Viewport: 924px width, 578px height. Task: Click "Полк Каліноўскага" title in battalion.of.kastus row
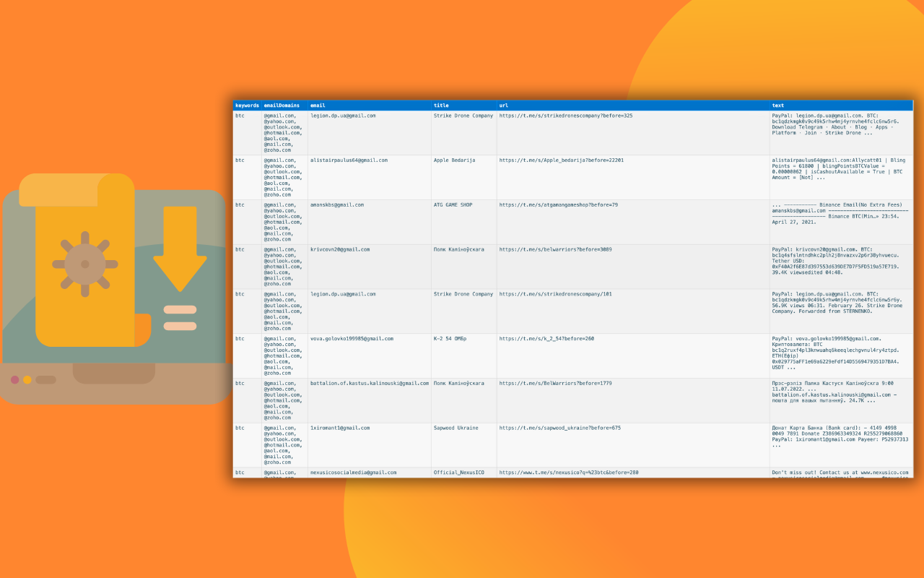(458, 384)
